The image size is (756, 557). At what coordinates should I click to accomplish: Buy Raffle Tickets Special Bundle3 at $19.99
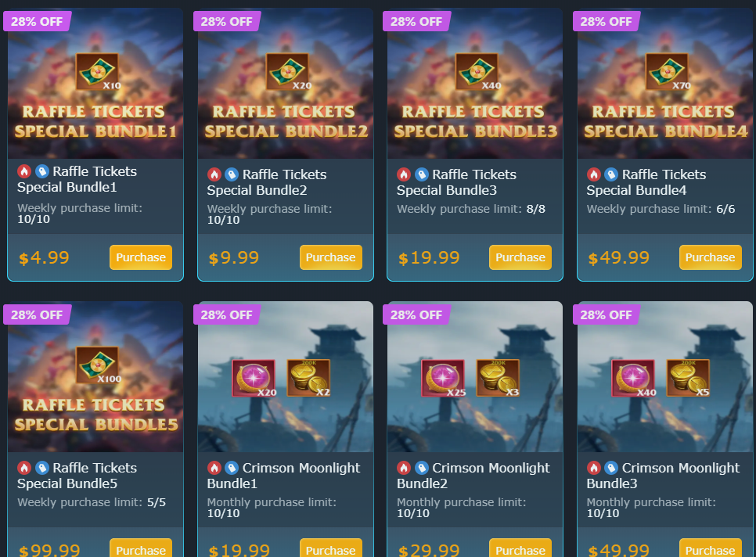tap(520, 257)
